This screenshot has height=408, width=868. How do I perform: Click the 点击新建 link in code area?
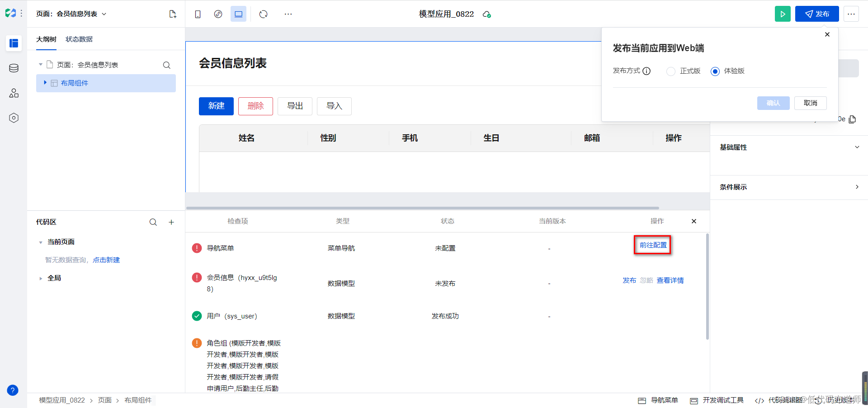(x=106, y=260)
